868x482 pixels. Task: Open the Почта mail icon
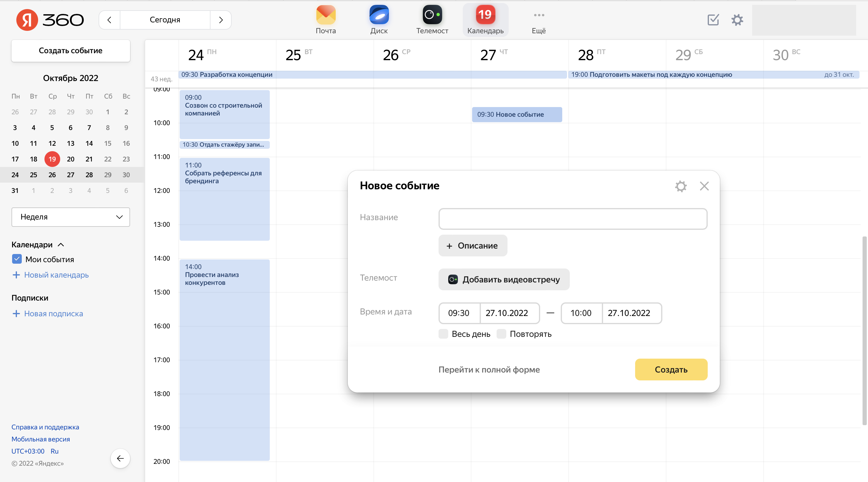[x=325, y=15]
